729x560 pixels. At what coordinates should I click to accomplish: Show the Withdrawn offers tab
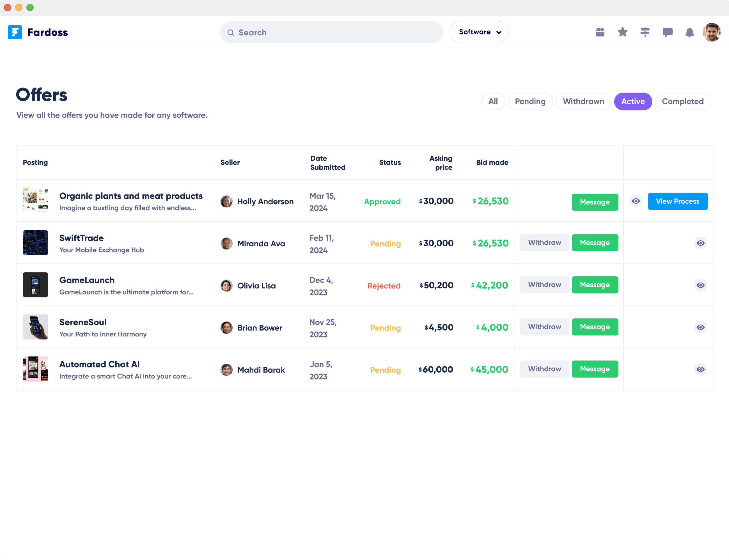pyautogui.click(x=583, y=101)
